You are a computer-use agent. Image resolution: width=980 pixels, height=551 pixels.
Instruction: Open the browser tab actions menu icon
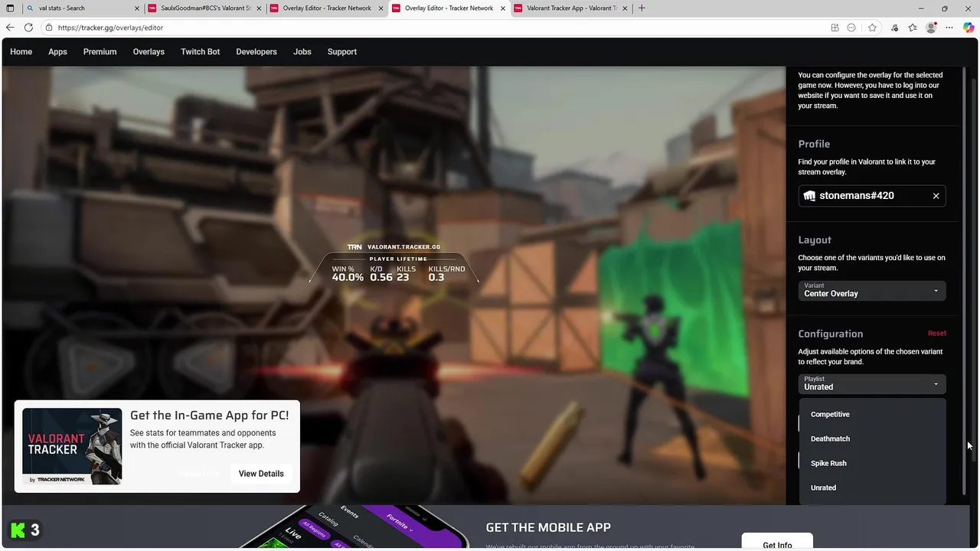(x=10, y=8)
